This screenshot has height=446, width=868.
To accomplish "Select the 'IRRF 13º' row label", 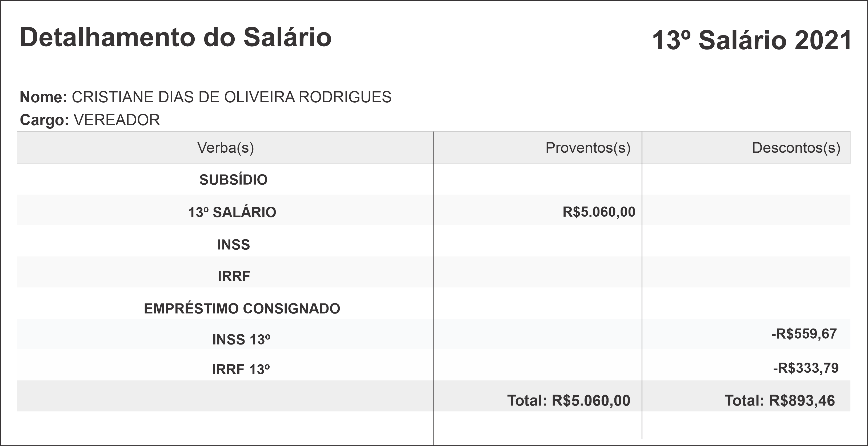I will [241, 370].
